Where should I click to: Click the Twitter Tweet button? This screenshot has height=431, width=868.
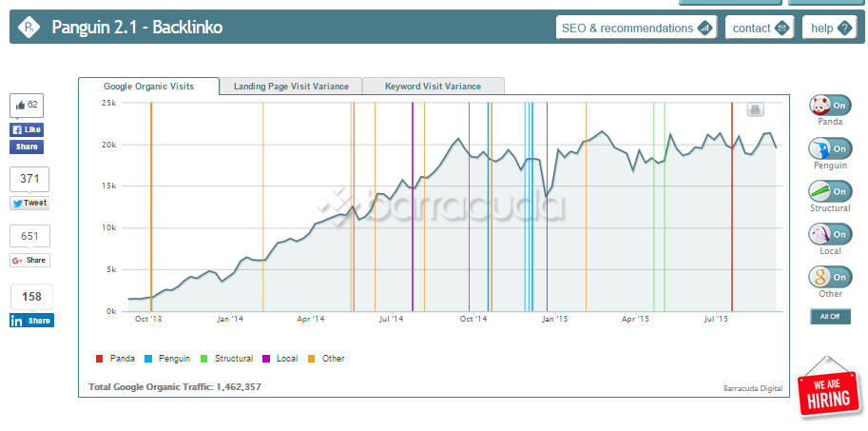click(x=29, y=204)
